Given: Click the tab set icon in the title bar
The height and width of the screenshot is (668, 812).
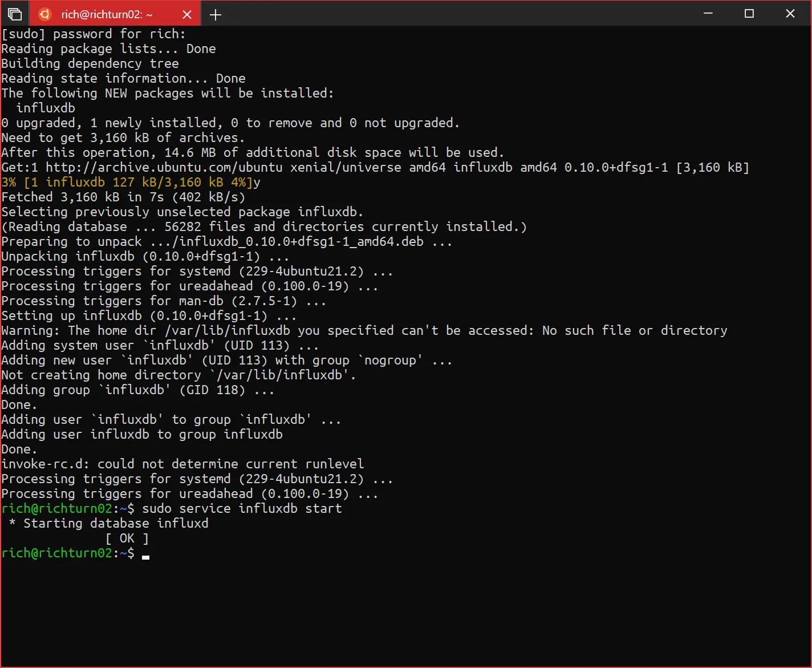Looking at the screenshot, I should [15, 14].
